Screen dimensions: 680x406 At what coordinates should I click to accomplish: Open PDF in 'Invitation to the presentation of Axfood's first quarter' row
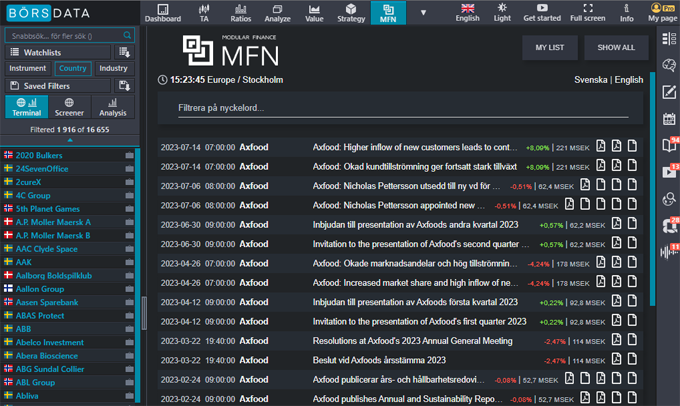click(616, 321)
